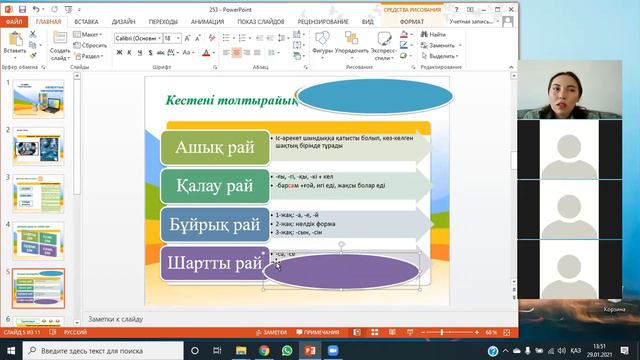Open the Calibri font name dropdown
640x360 pixels.
click(x=159, y=38)
